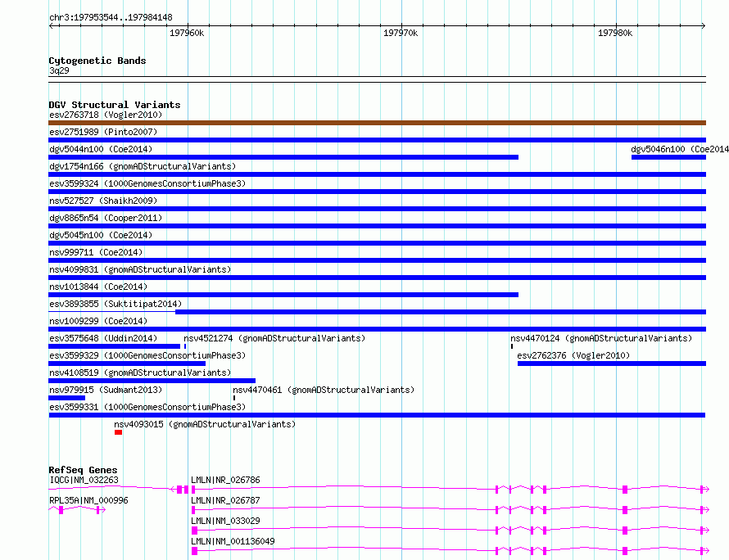Select nsv979915 (Sudmant2013) label
The image size is (729, 560).
[x=106, y=390]
